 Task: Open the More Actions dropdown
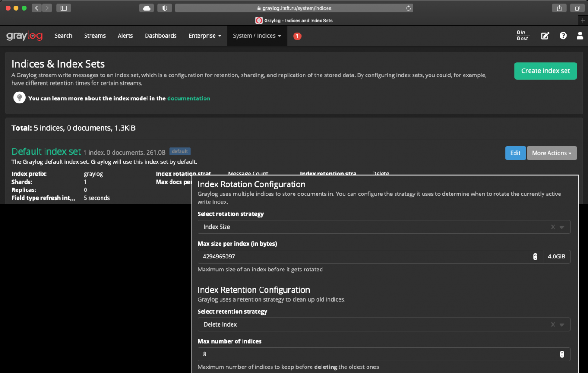click(552, 153)
